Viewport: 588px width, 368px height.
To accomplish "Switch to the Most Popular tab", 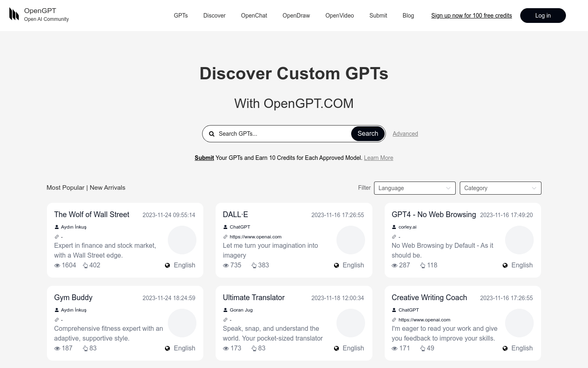I will pyautogui.click(x=65, y=188).
